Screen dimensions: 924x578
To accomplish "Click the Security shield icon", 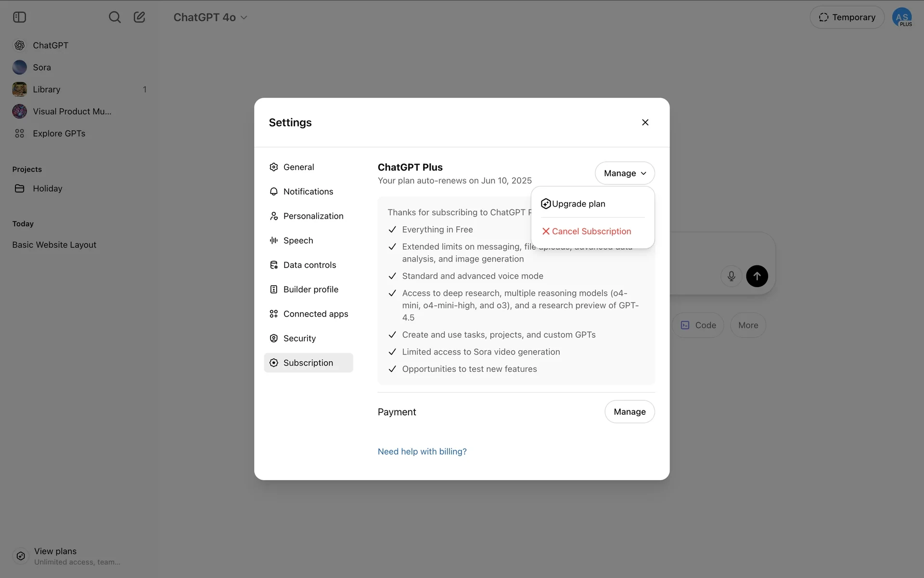I will coord(274,339).
